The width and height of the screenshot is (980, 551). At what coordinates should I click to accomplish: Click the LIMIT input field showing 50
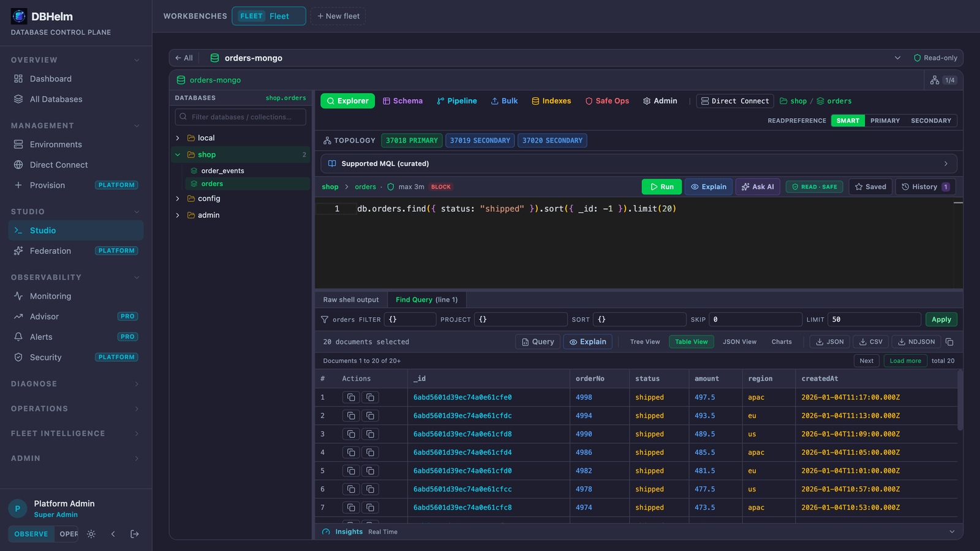(874, 320)
